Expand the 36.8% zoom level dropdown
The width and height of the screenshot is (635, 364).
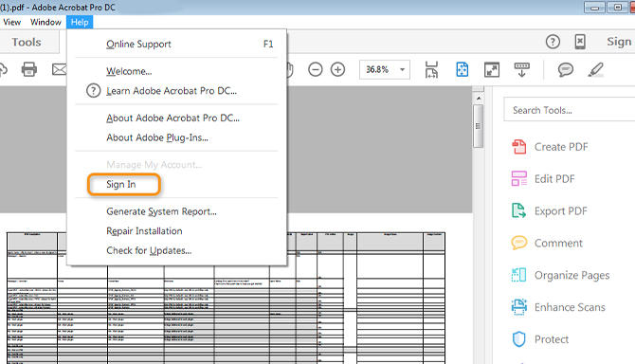pyautogui.click(x=402, y=69)
